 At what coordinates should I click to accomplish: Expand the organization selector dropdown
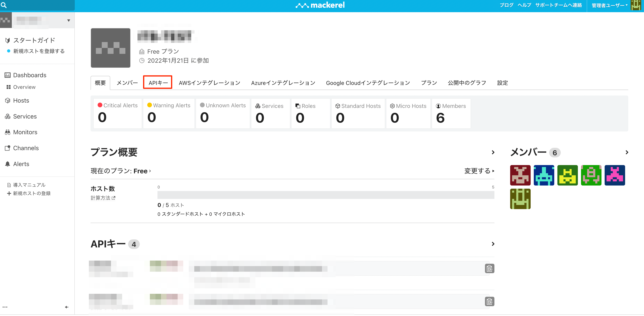(68, 20)
